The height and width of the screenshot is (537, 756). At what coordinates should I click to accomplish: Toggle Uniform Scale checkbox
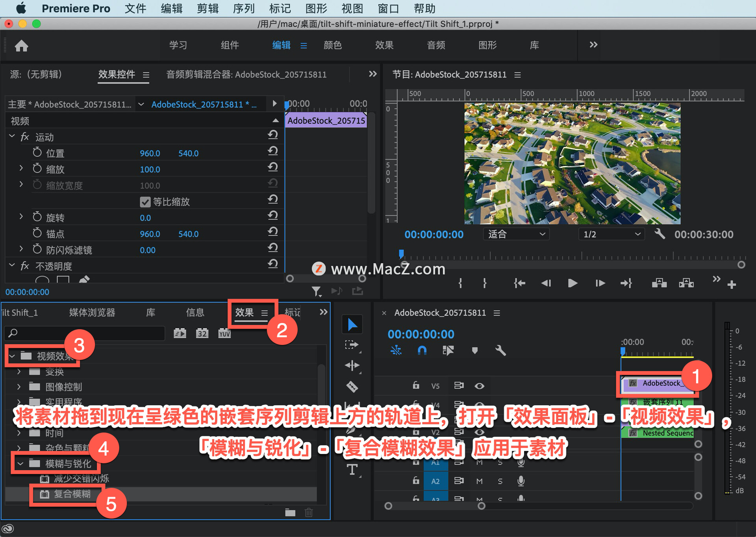(x=145, y=202)
